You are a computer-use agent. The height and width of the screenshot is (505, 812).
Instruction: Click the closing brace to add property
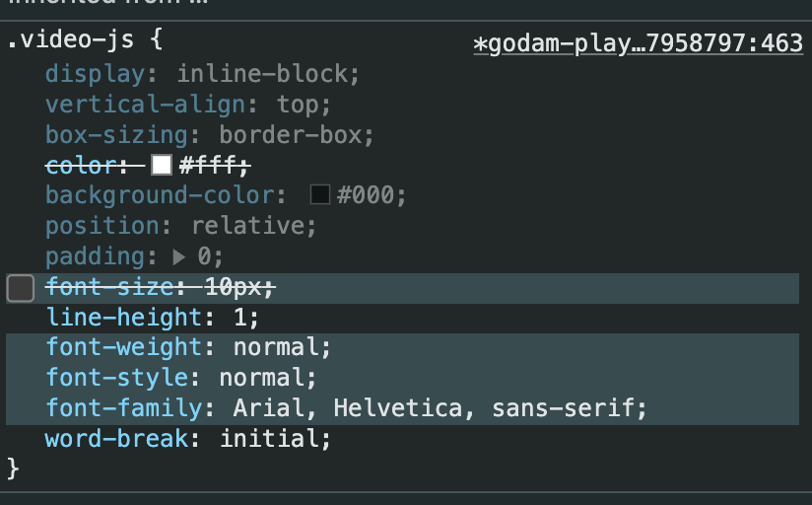(x=13, y=468)
